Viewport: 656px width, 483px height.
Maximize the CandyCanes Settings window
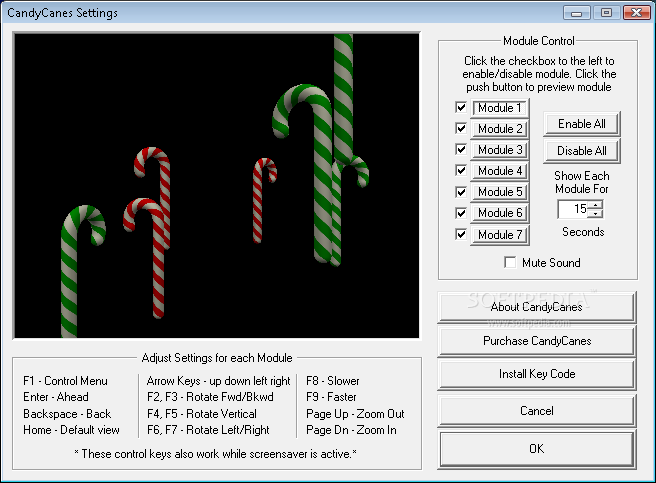tap(606, 13)
